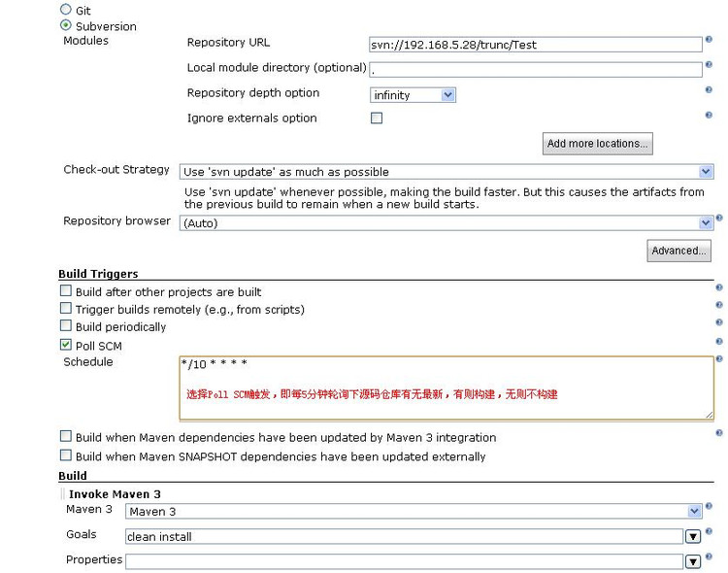The width and height of the screenshot is (728, 573).
Task: Open help for Build after other projects
Action: point(719,287)
